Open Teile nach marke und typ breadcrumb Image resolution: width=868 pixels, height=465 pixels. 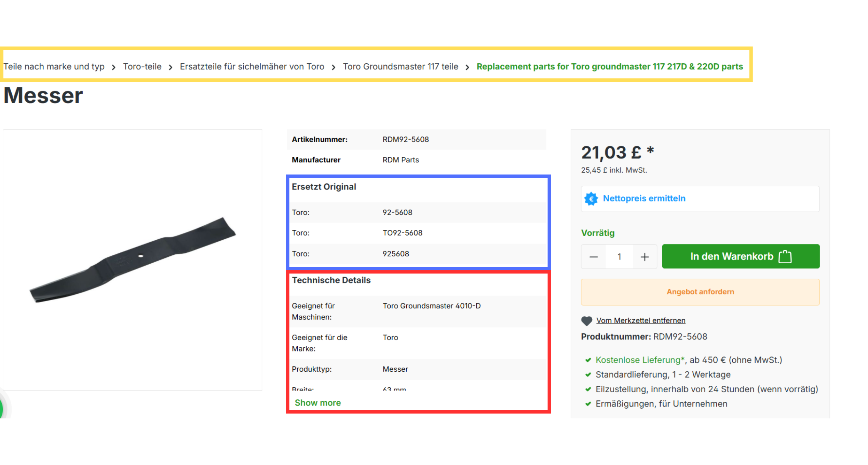point(54,66)
